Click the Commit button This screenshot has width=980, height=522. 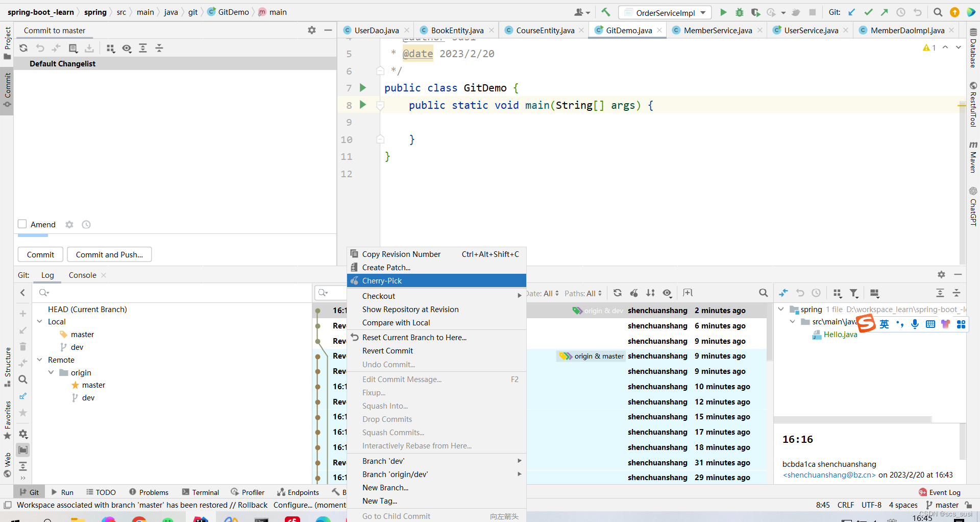41,254
